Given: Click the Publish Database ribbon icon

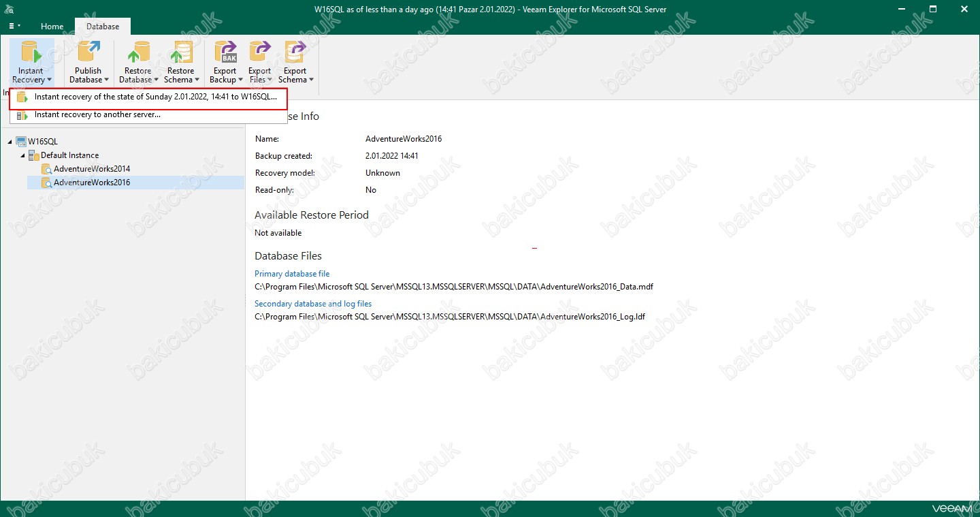Looking at the screenshot, I should [88, 52].
